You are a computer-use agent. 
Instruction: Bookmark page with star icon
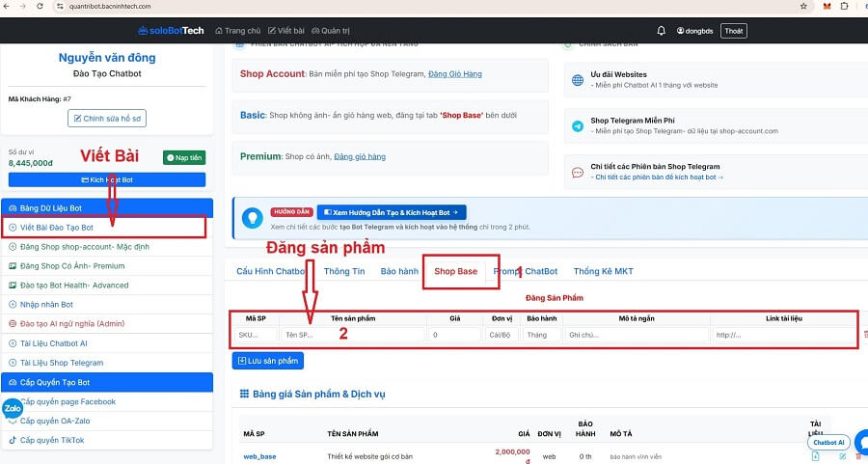[803, 6]
